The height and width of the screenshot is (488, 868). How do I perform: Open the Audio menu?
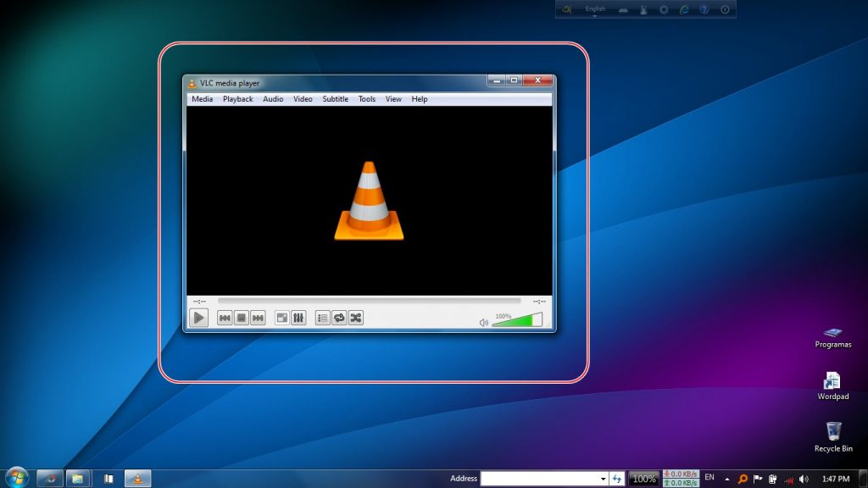pyautogui.click(x=273, y=99)
